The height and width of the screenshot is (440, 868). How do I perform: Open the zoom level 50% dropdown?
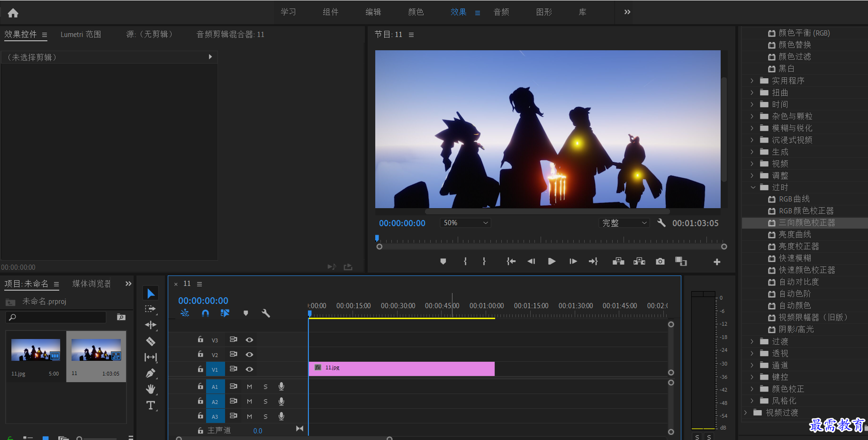click(465, 223)
